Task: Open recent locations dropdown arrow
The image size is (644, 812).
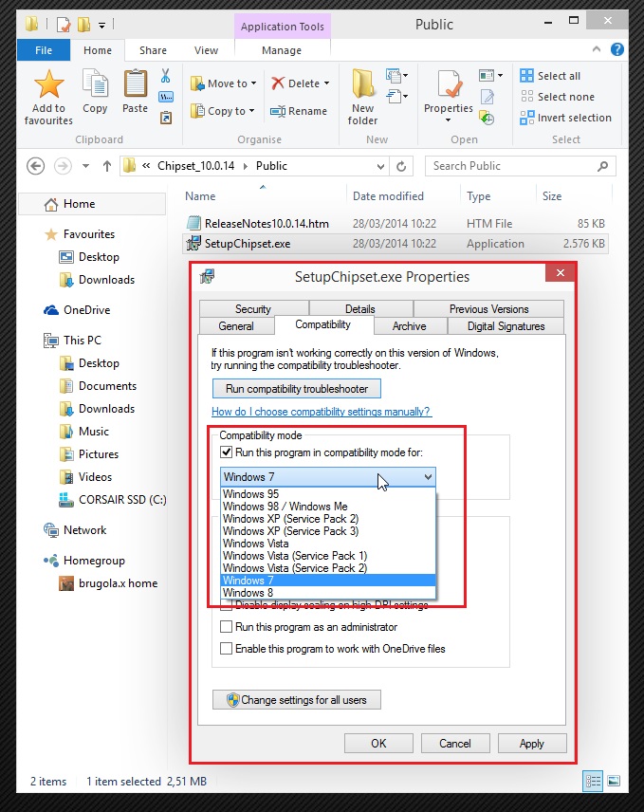Action: 85,166
